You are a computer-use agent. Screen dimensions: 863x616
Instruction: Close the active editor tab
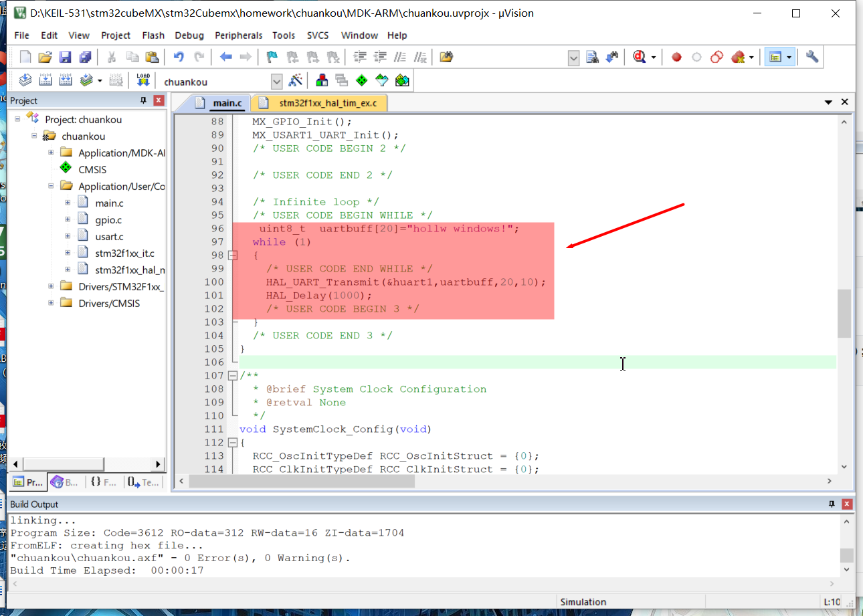[x=844, y=102]
